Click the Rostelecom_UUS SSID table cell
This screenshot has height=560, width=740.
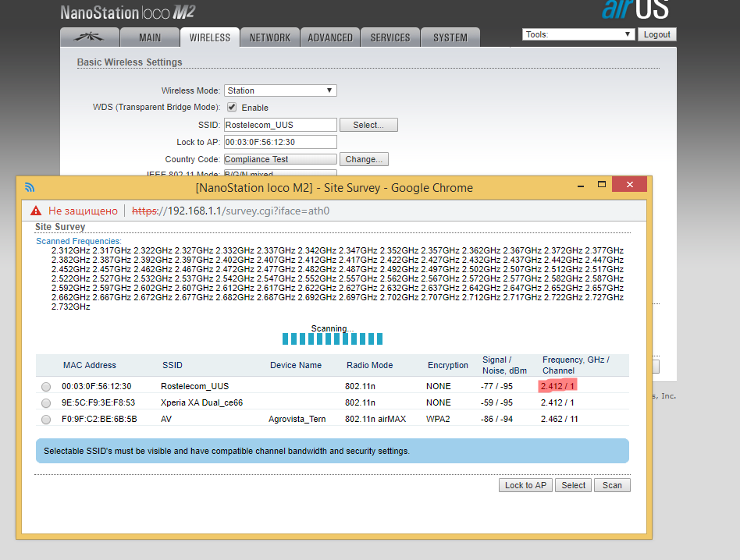click(x=194, y=386)
